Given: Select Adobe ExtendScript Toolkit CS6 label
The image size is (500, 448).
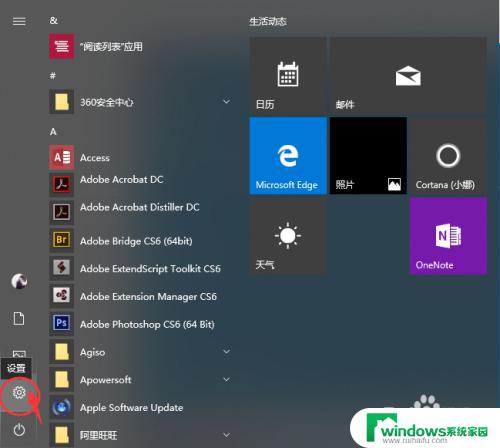Looking at the screenshot, I should pos(150,269).
